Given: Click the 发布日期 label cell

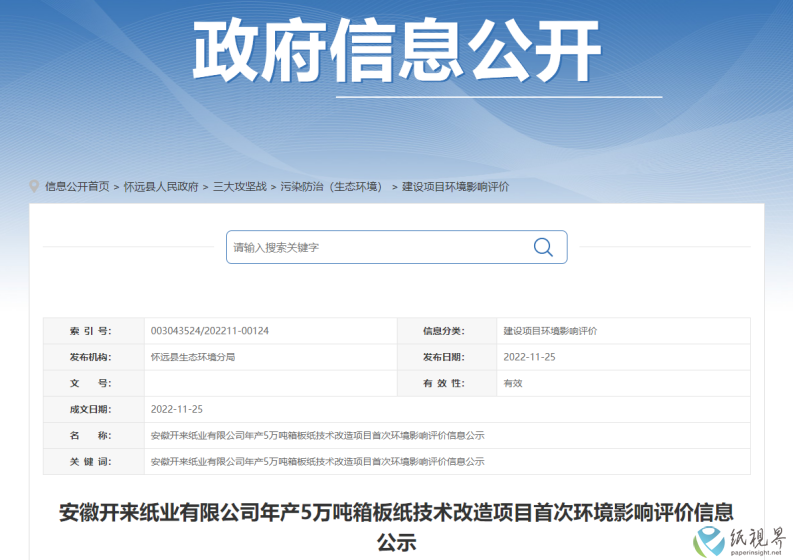Looking at the screenshot, I should coord(447,357).
